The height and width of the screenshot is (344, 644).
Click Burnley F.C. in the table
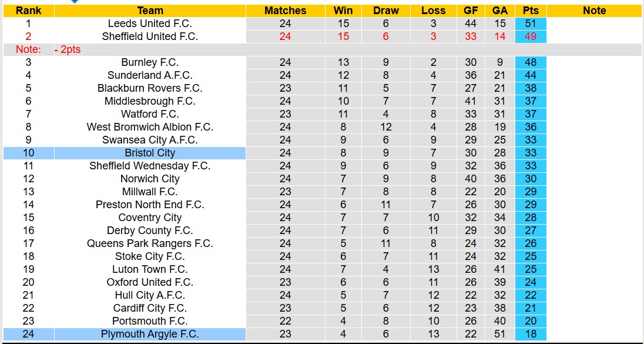[x=150, y=62]
